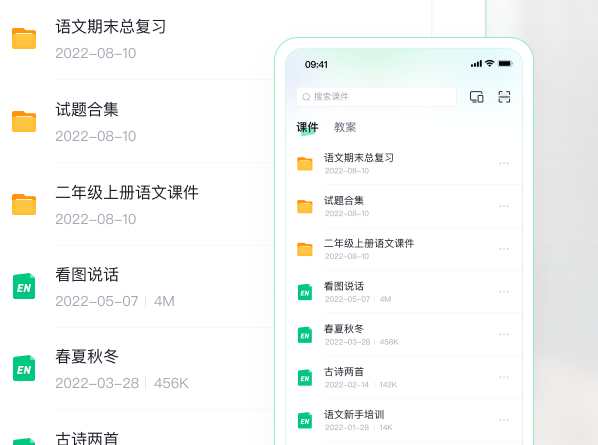
Task: Open 语文期末总复习 title in phone list
Action: 359,158
